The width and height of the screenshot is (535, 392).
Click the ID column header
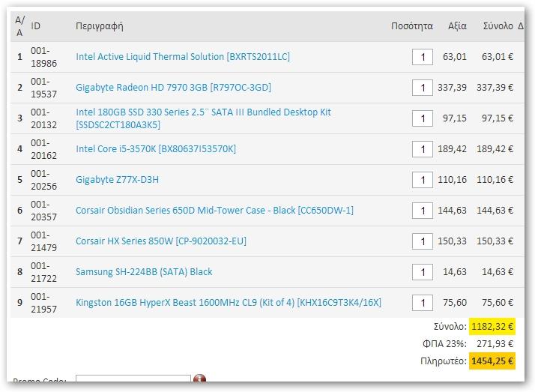[35, 26]
